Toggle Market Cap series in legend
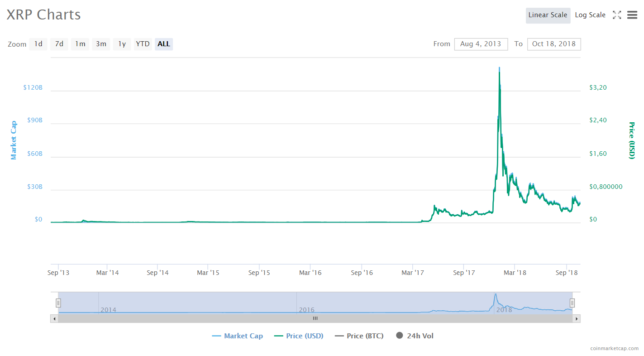Viewport: 644px width, 356px height. 238,336
